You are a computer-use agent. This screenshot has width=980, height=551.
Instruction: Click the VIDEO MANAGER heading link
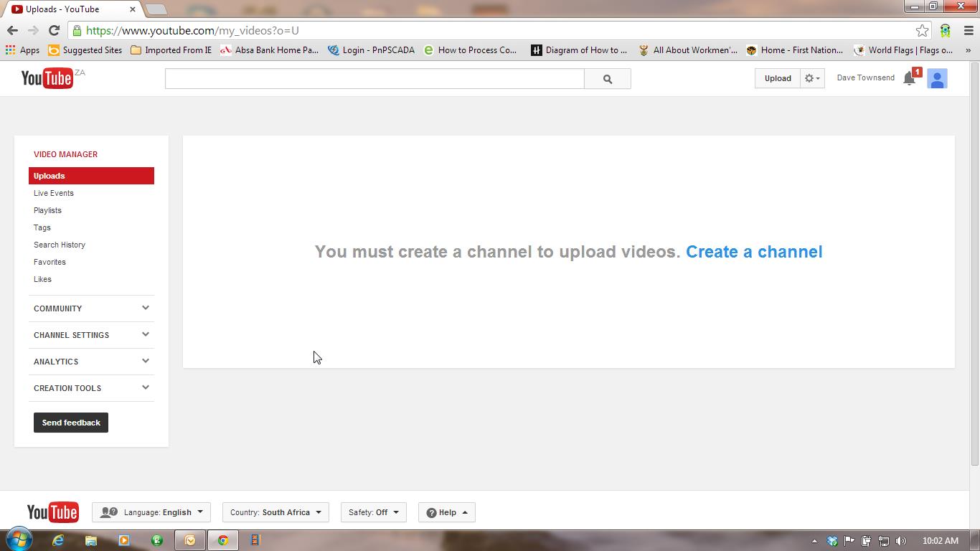click(65, 154)
